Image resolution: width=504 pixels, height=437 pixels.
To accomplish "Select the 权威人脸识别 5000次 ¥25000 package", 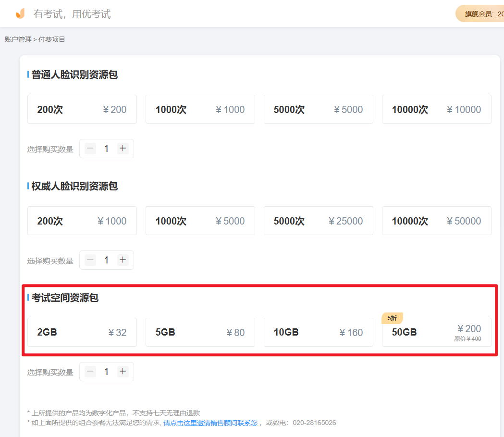I will pos(318,221).
